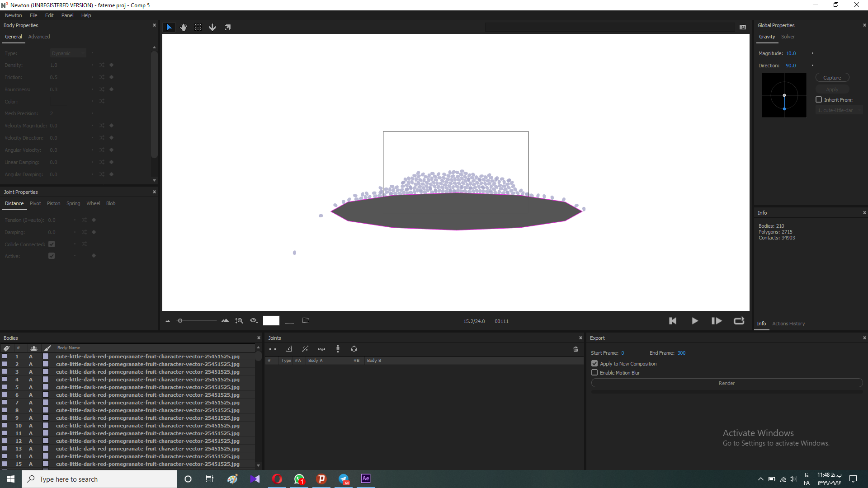This screenshot has height=488, width=868.
Task: Expand the Advanced tab in Body Properties
Action: tap(39, 36)
